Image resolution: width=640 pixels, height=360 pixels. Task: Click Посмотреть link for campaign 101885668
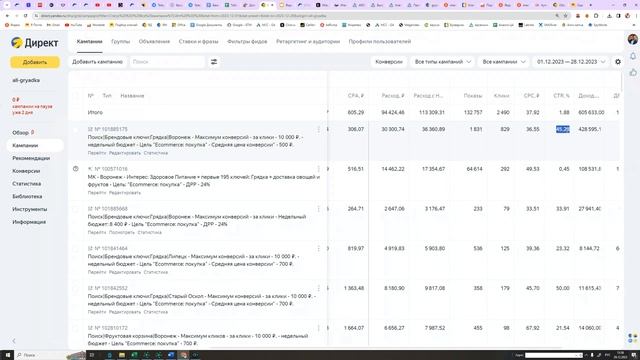point(122,232)
